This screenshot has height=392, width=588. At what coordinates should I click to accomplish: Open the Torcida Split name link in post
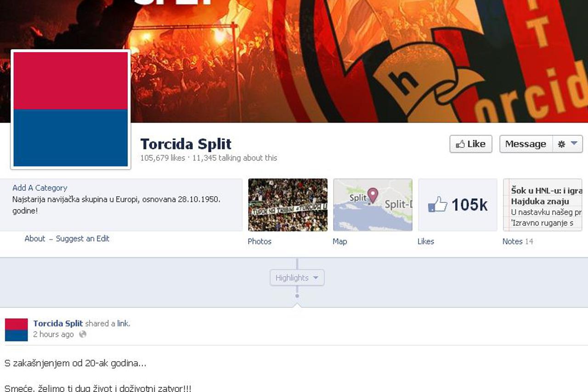pyautogui.click(x=58, y=324)
